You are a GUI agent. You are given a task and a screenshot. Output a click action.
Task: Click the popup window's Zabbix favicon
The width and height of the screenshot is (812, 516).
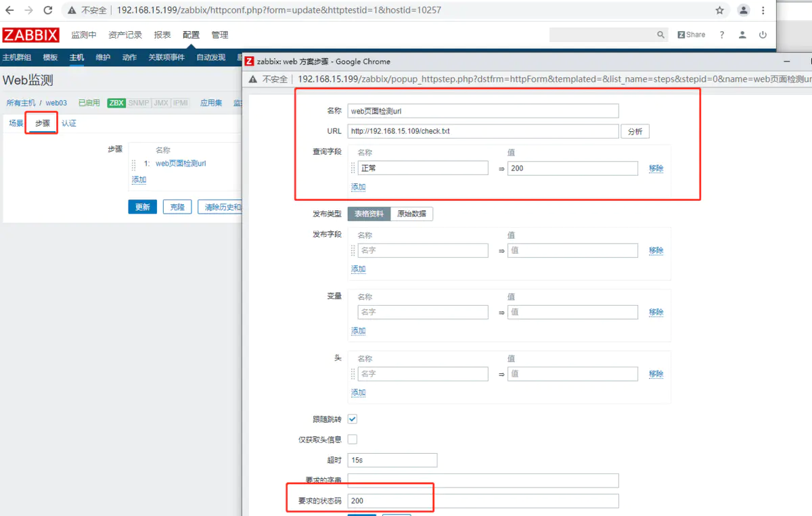249,61
